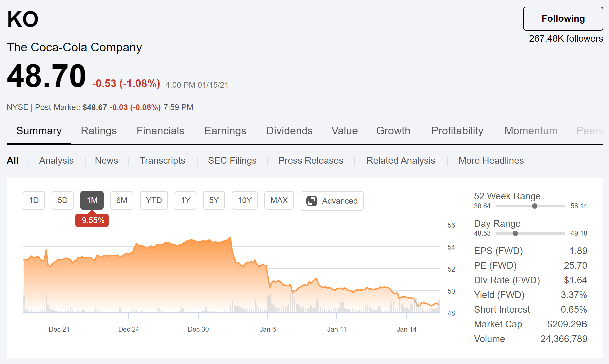Show SEC Filings headlines

coord(232,161)
